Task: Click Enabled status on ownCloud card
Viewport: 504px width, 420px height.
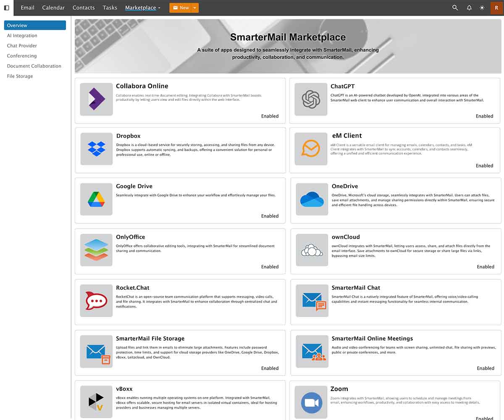Action: pyautogui.click(x=486, y=267)
